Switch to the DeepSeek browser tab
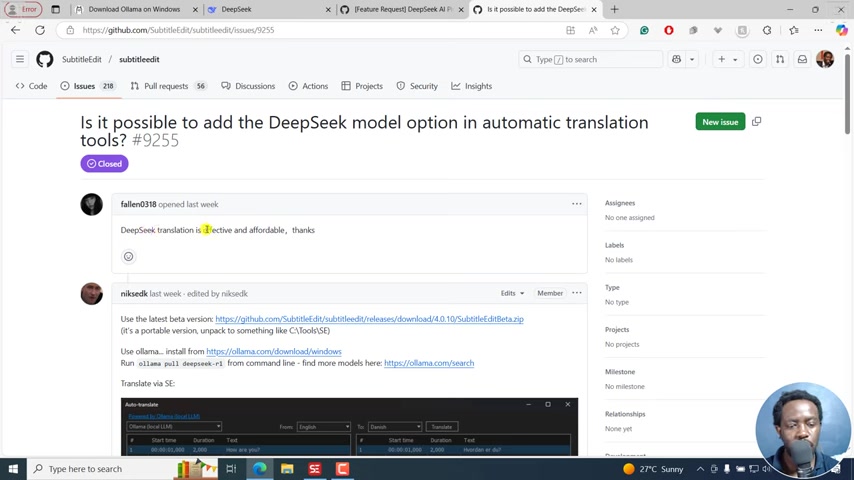The image size is (854, 480). (269, 9)
